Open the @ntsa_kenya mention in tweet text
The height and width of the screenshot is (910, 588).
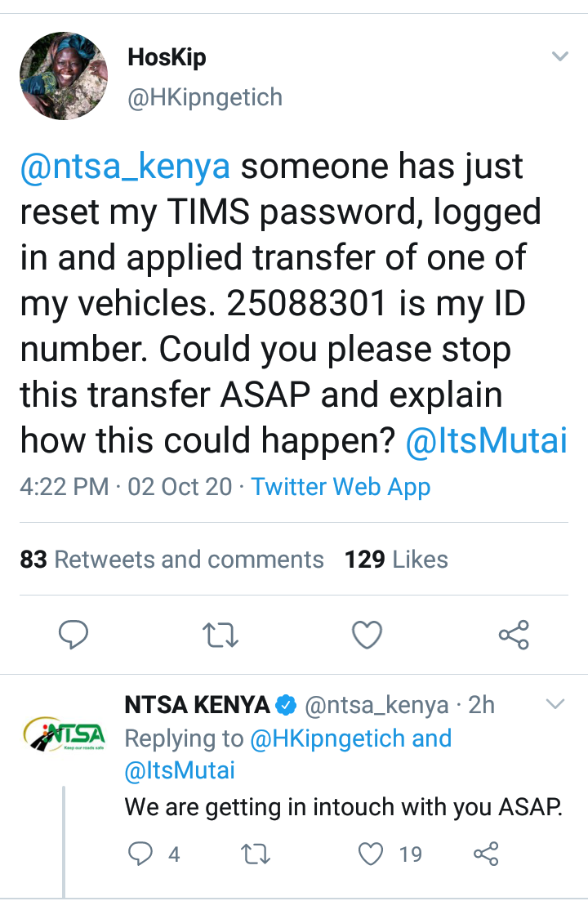[125, 167]
